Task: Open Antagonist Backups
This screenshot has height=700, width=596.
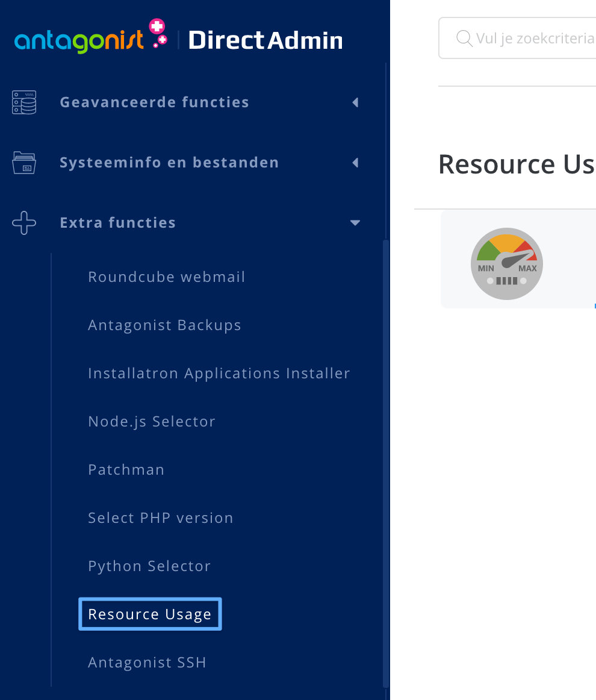Action: (x=164, y=325)
